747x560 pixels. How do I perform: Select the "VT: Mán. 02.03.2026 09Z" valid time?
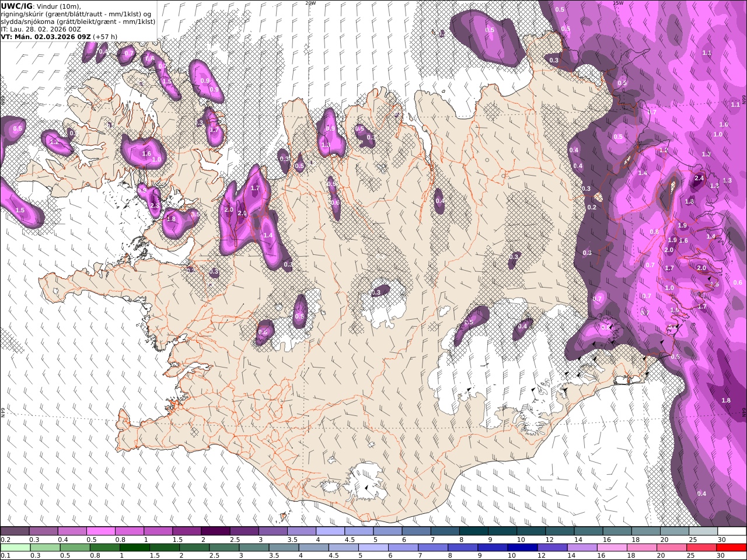[46, 37]
